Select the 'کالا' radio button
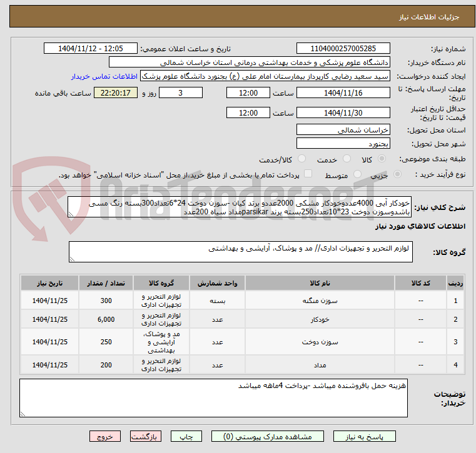Image resolution: width=476 pixels, height=453 pixels. tap(382, 159)
